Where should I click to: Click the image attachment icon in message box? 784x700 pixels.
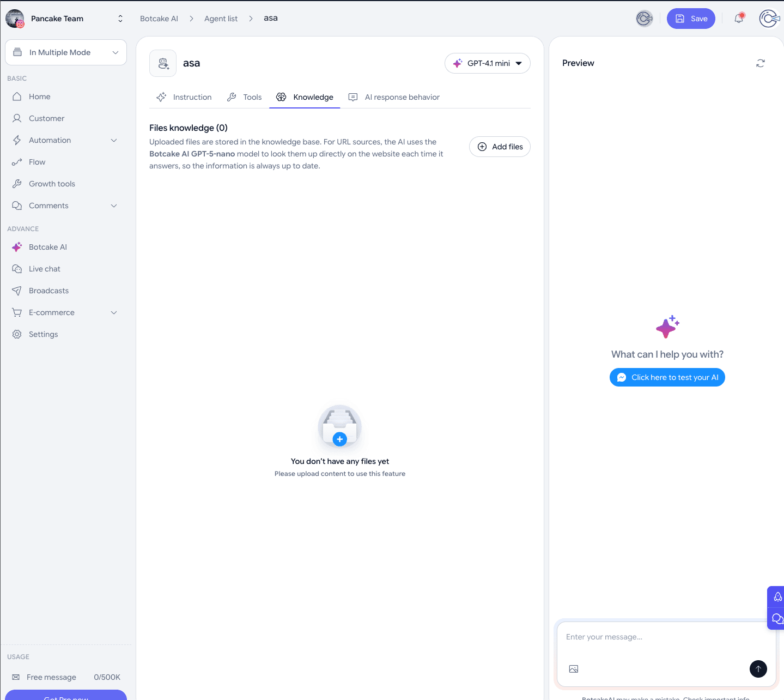click(x=574, y=669)
